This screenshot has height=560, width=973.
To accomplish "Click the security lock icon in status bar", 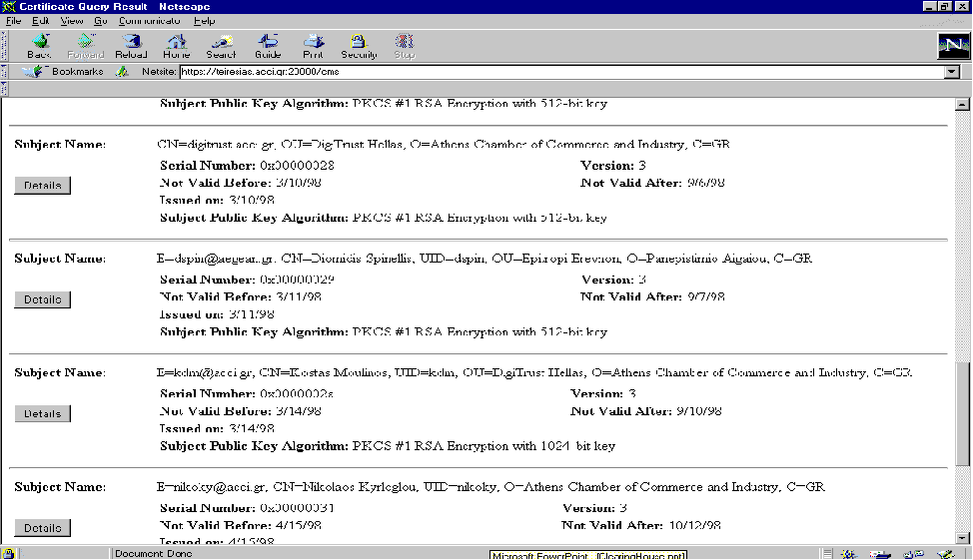I will tap(8, 553).
